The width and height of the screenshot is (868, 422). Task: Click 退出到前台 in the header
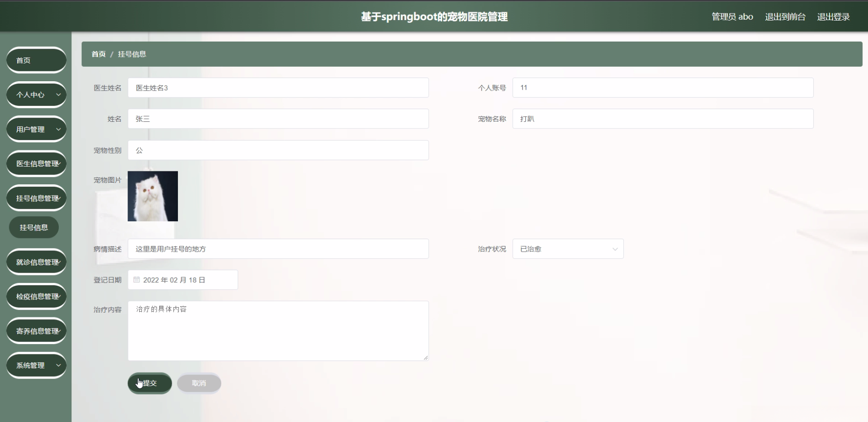coord(785,16)
